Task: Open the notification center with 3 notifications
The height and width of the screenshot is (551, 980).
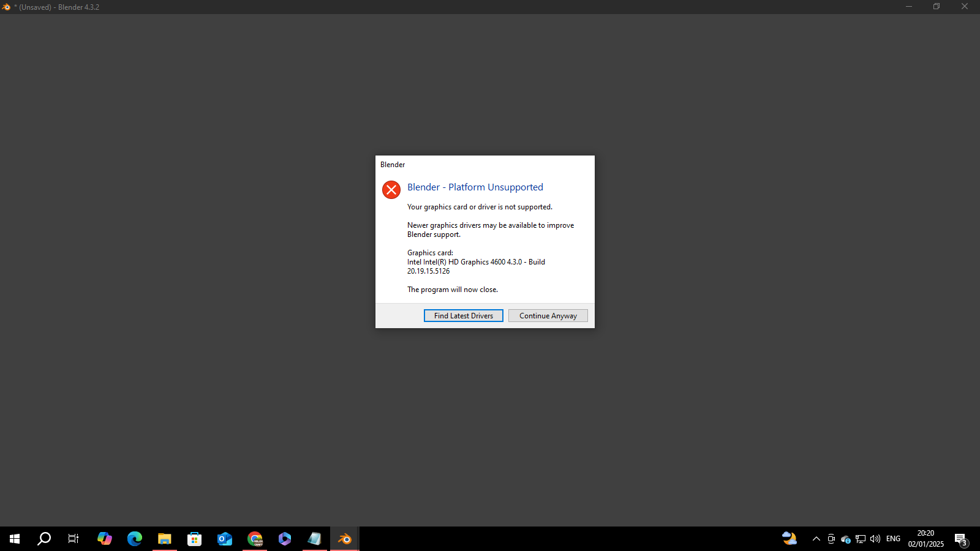Action: click(961, 539)
